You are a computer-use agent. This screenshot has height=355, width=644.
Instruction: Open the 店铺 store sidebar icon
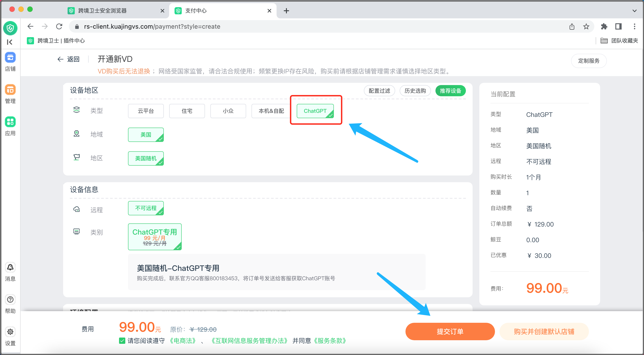click(x=10, y=58)
